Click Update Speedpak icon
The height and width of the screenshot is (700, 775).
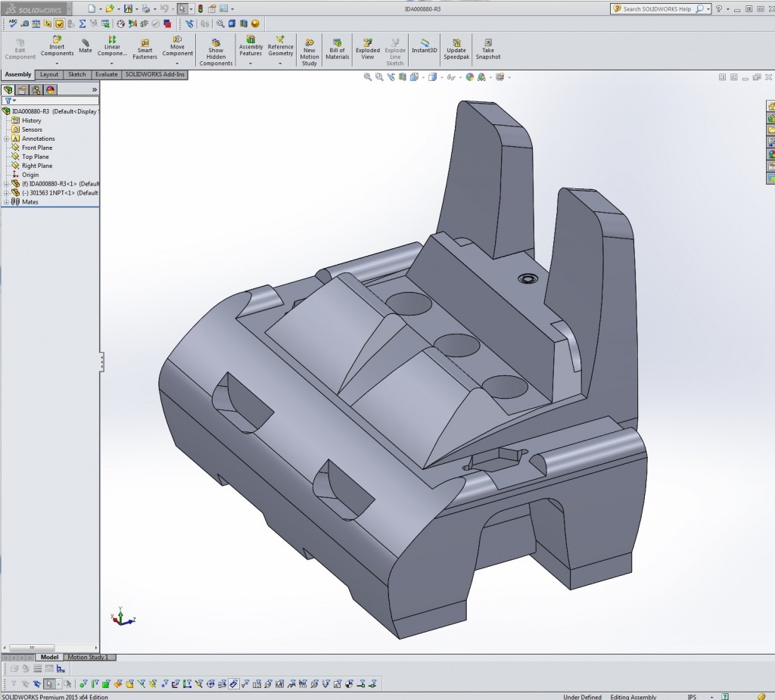pos(456,49)
